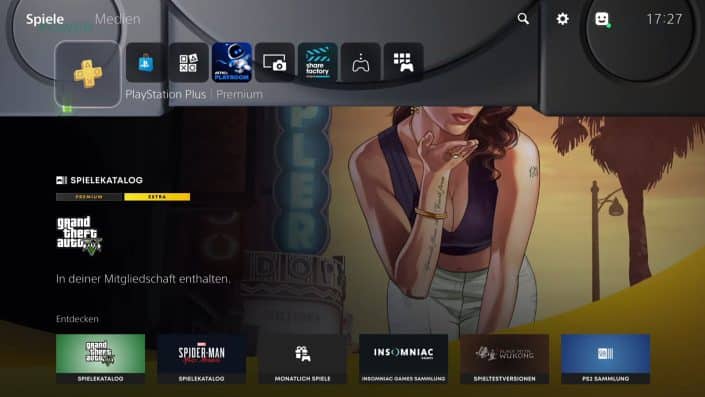Launch Astro's Playroom tile
This screenshot has height=397, width=705.
coord(232,62)
